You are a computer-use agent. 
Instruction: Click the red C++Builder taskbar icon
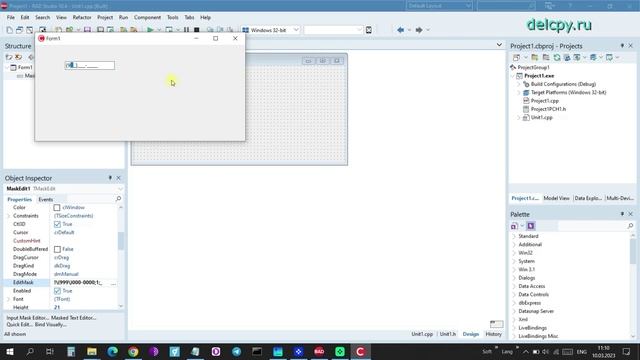[360, 351]
